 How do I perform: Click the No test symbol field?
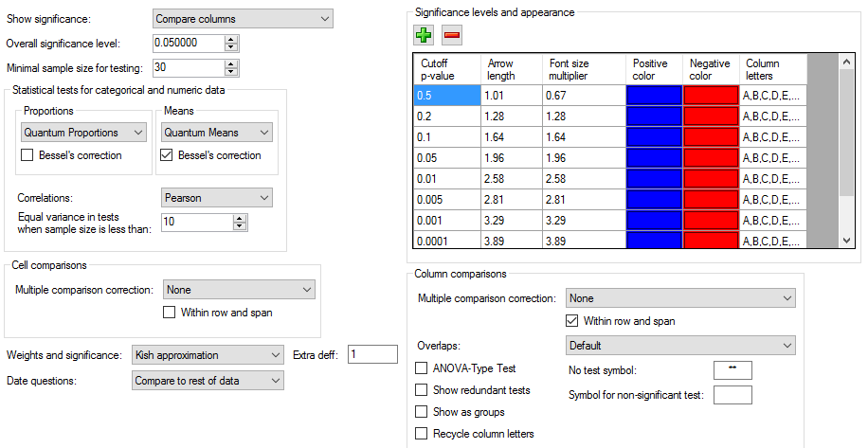tap(732, 370)
